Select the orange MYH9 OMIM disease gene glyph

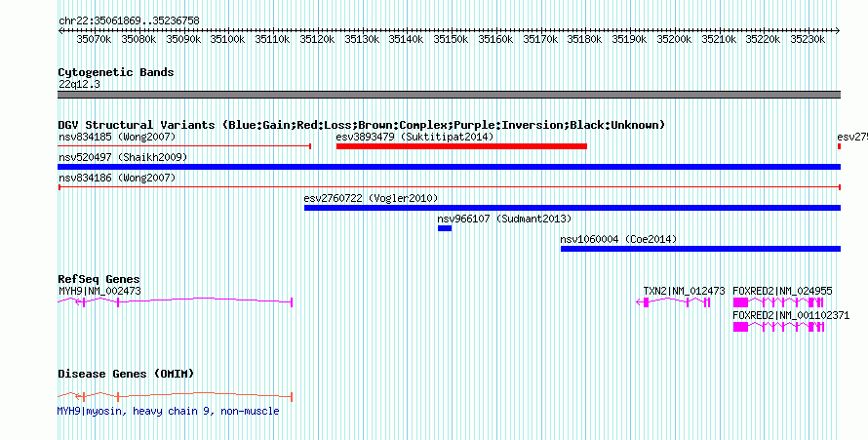[175, 396]
